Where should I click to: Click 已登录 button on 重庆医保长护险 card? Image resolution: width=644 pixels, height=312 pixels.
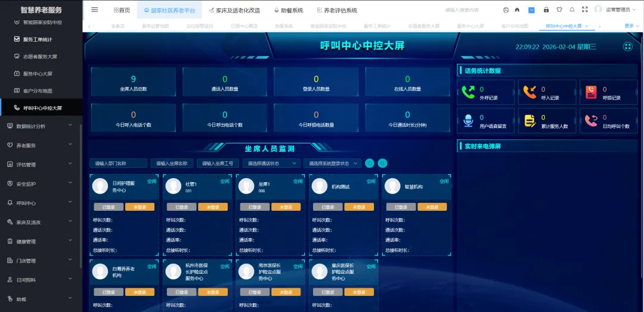pos(328,292)
